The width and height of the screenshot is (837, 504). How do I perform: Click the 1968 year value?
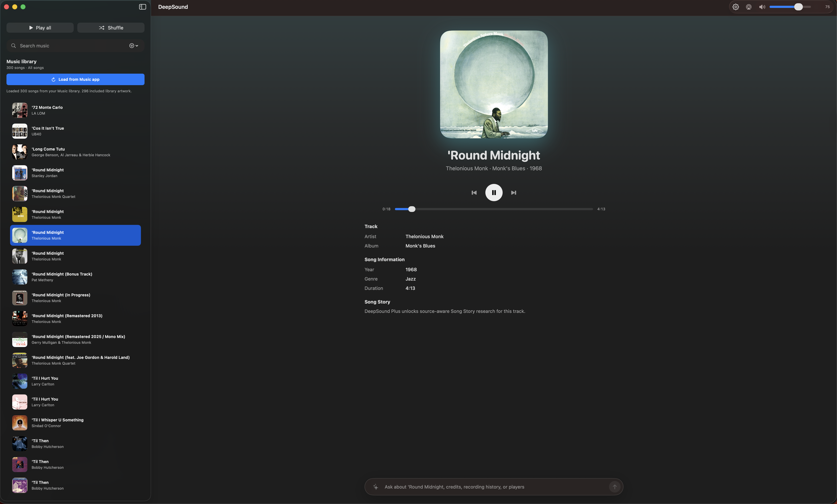411,270
